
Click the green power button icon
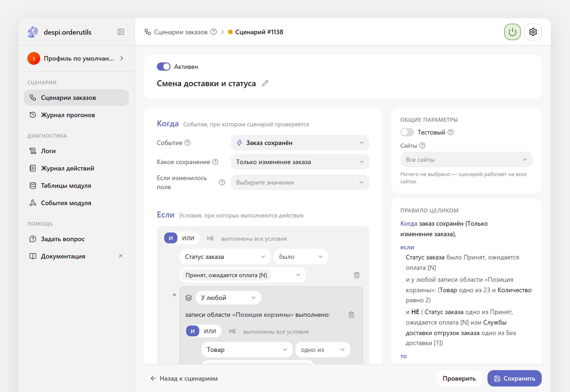512,32
